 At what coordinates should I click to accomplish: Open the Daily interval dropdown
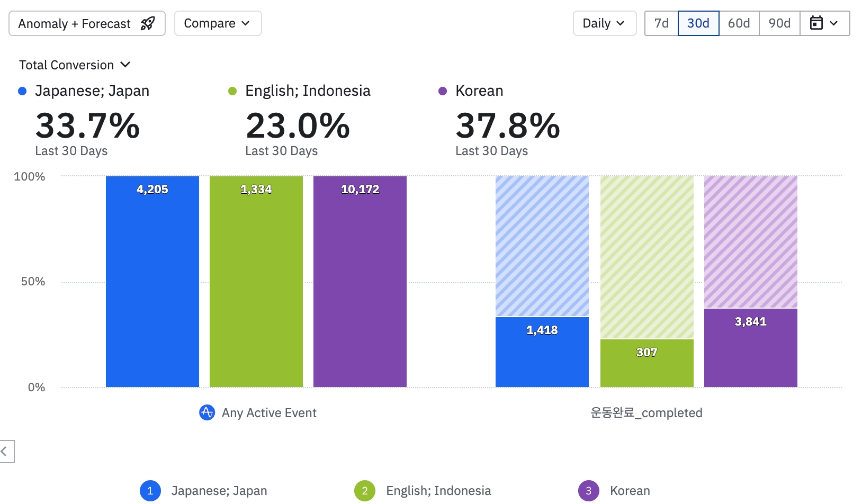pyautogui.click(x=604, y=23)
